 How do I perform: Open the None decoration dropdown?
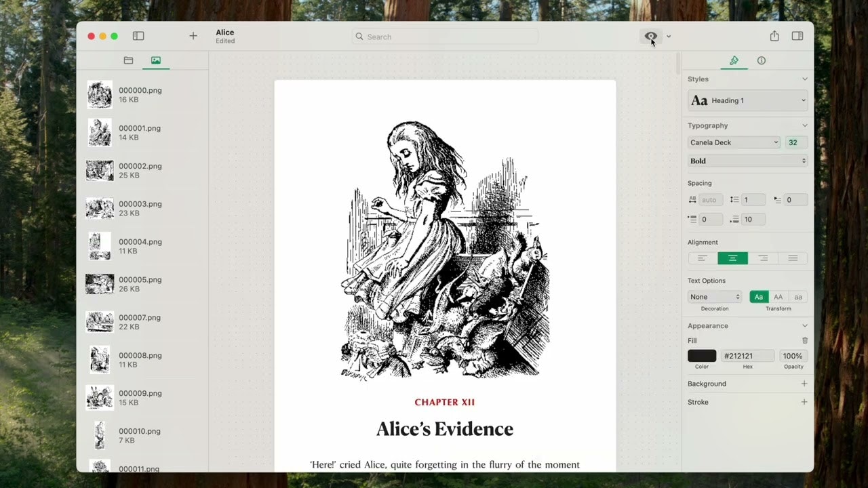(x=715, y=297)
